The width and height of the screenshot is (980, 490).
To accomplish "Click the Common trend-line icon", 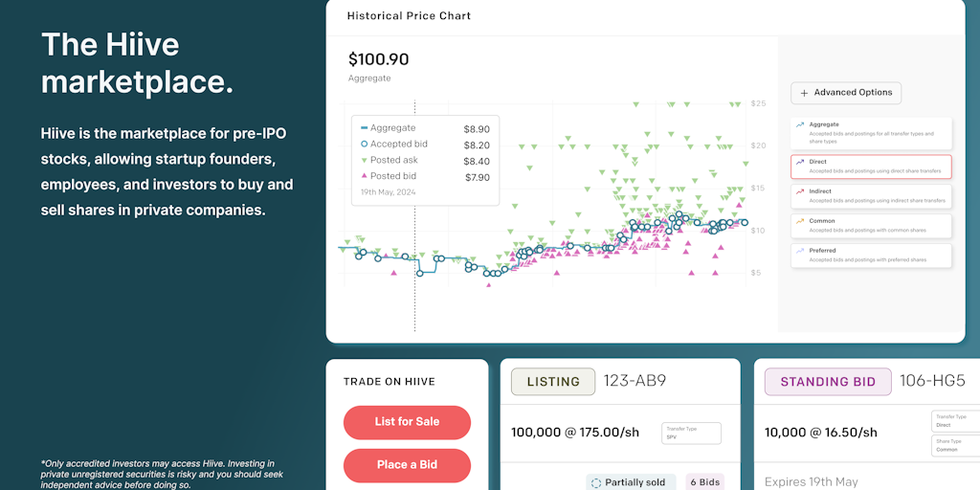I will [x=800, y=221].
